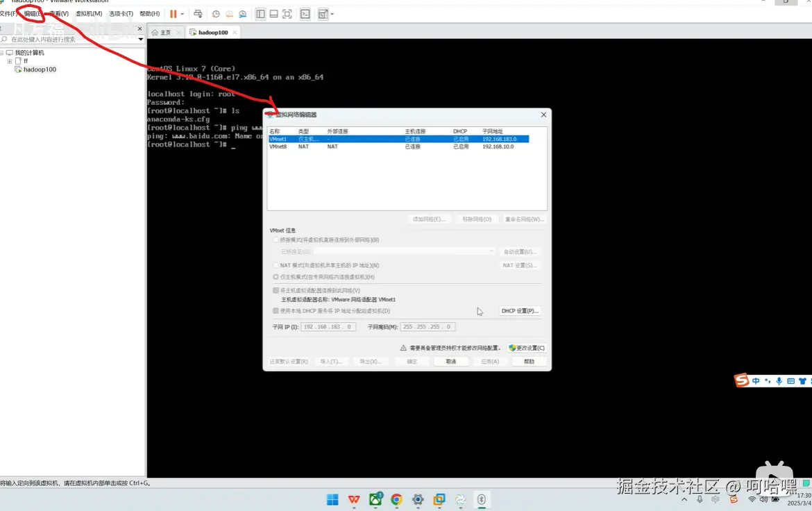Click the 还原默认设置(R) button
812x511 pixels.
289,361
